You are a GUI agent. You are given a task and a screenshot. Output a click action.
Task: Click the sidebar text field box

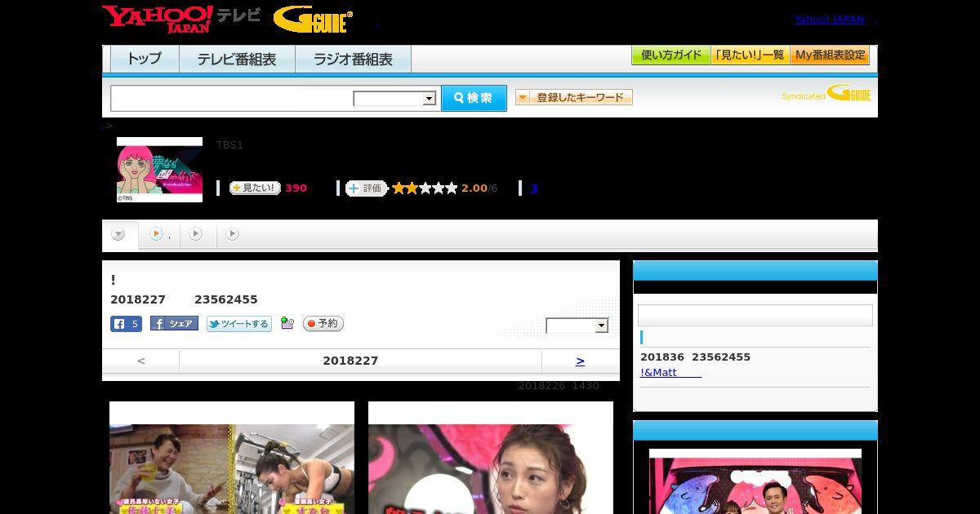click(755, 315)
